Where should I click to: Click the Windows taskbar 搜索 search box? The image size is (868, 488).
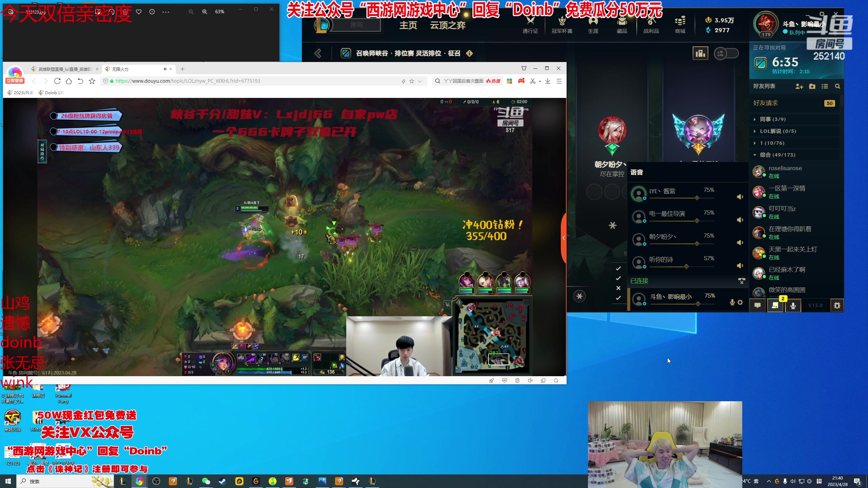[x=65, y=481]
